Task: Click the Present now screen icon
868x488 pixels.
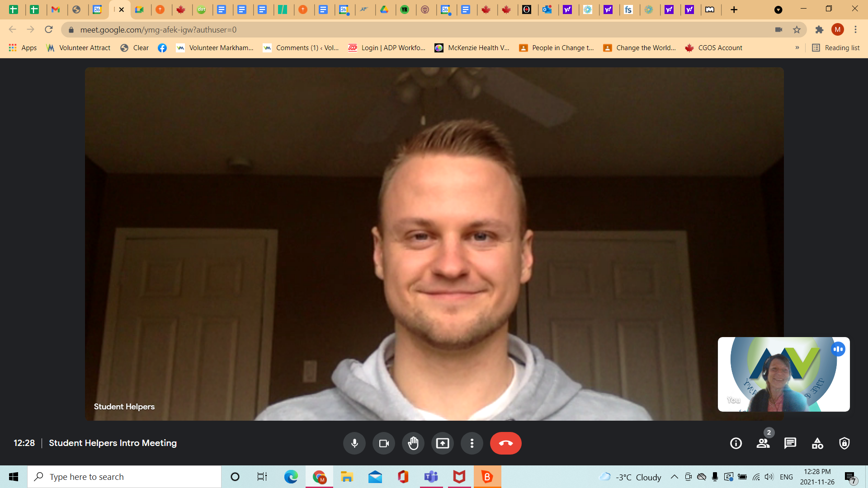Action: tap(443, 443)
